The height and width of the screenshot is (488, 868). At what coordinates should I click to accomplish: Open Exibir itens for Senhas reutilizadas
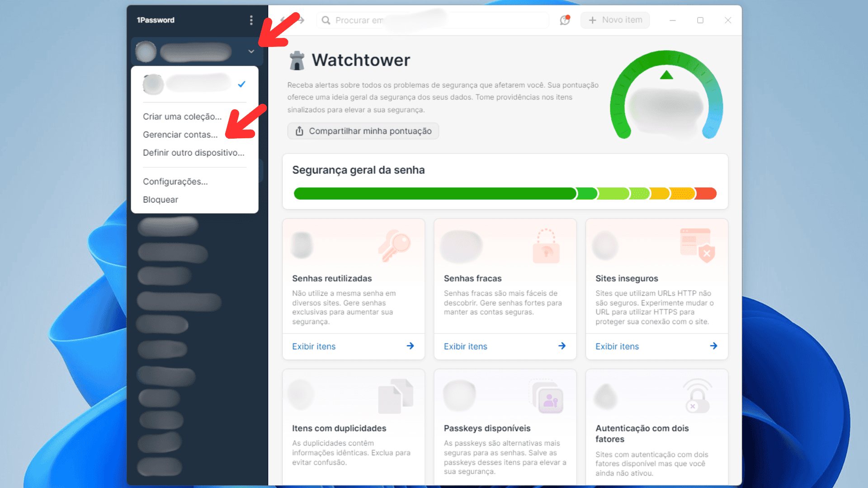(x=314, y=347)
